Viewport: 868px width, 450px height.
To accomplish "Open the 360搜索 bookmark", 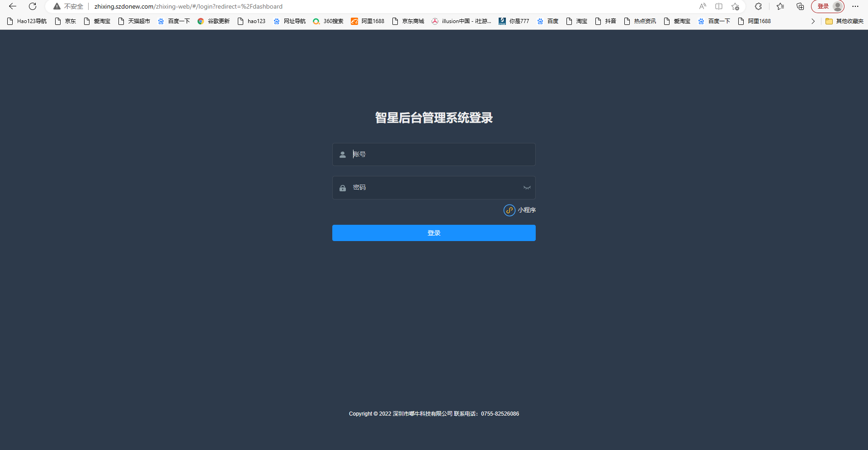I will tap(328, 21).
